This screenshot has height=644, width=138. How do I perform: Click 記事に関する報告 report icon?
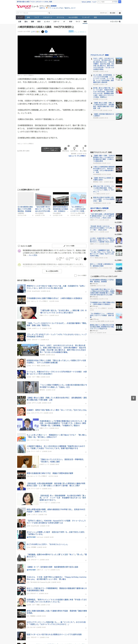coord(24,151)
